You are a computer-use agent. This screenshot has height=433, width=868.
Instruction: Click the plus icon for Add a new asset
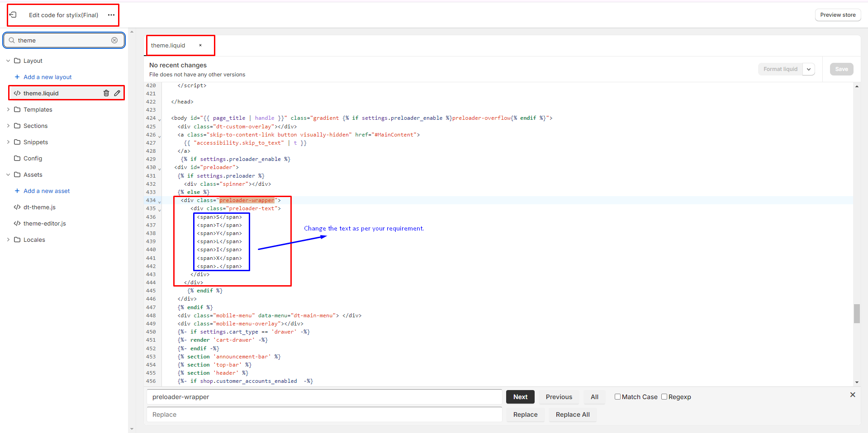point(17,191)
